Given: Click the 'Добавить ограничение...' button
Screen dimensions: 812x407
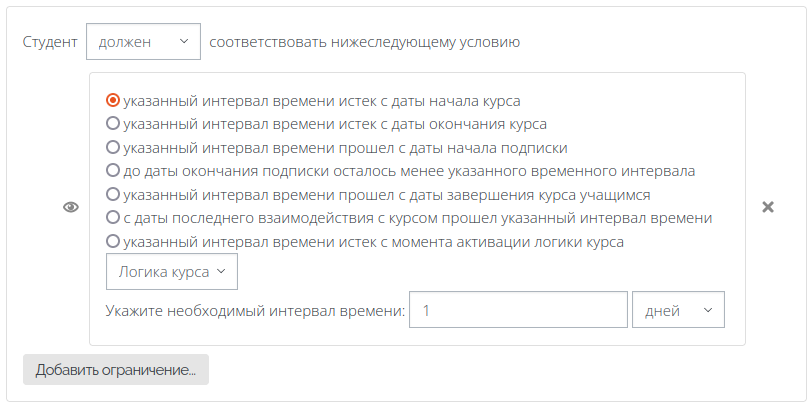Looking at the screenshot, I should point(116,370).
